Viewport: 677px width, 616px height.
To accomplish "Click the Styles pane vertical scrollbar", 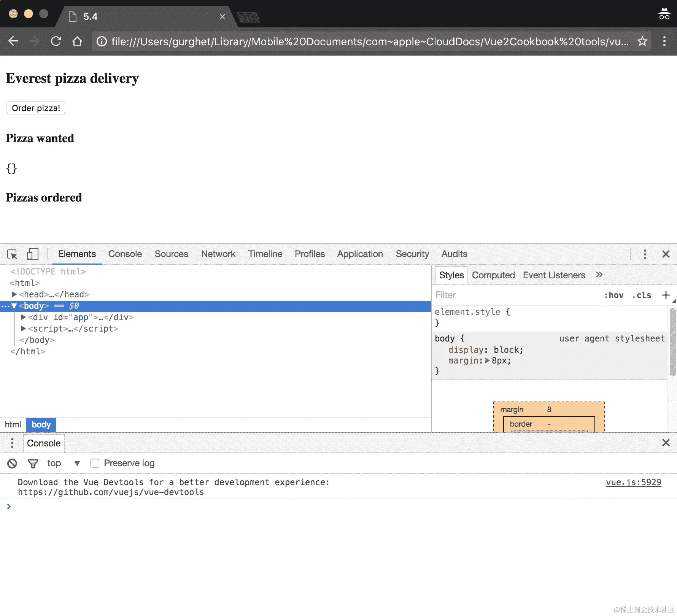I will [x=672, y=342].
